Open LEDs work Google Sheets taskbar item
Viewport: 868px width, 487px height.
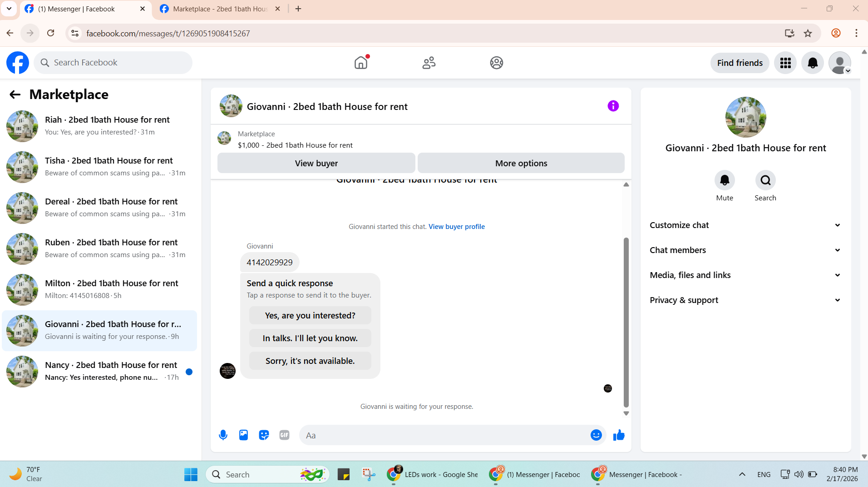433,474
